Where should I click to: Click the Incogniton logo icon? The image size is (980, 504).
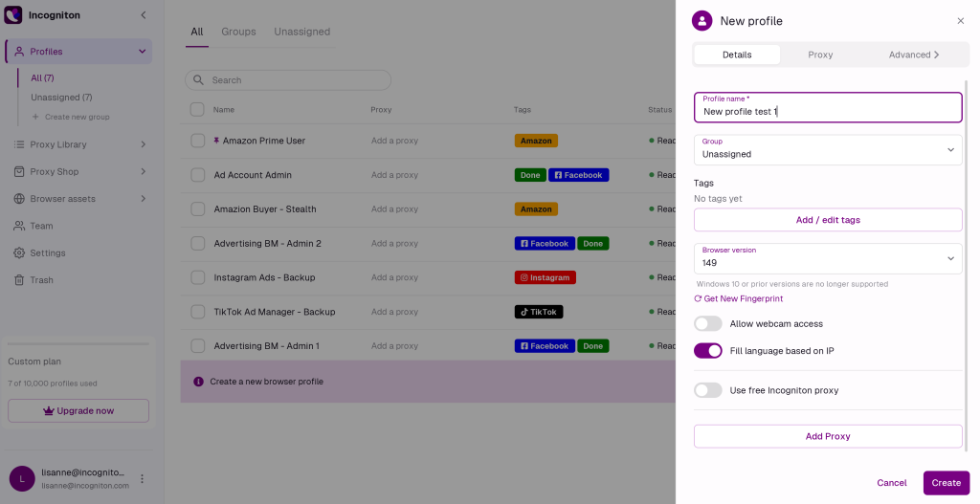tap(13, 15)
